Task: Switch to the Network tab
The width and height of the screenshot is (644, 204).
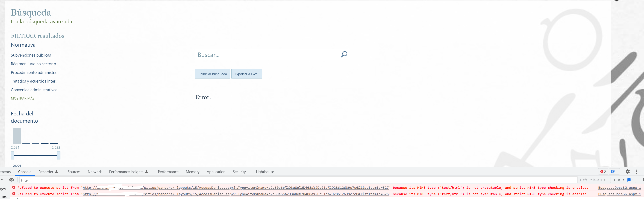Action: 95,171
